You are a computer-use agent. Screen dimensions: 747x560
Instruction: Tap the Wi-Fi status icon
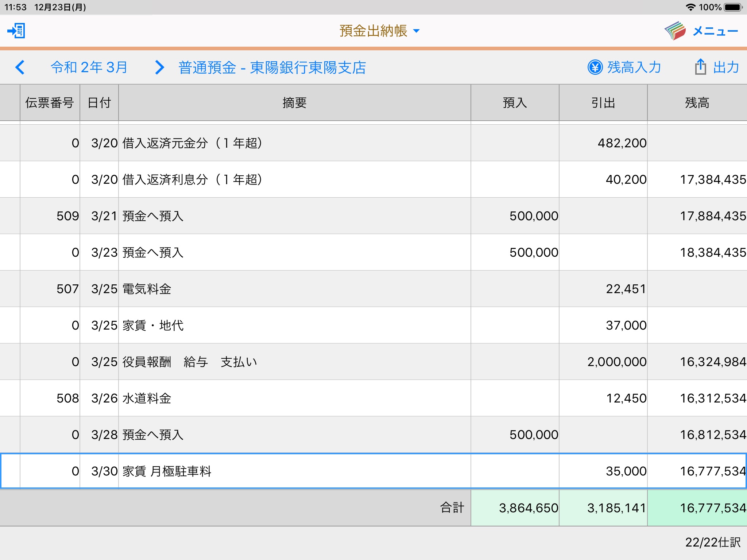(690, 7)
